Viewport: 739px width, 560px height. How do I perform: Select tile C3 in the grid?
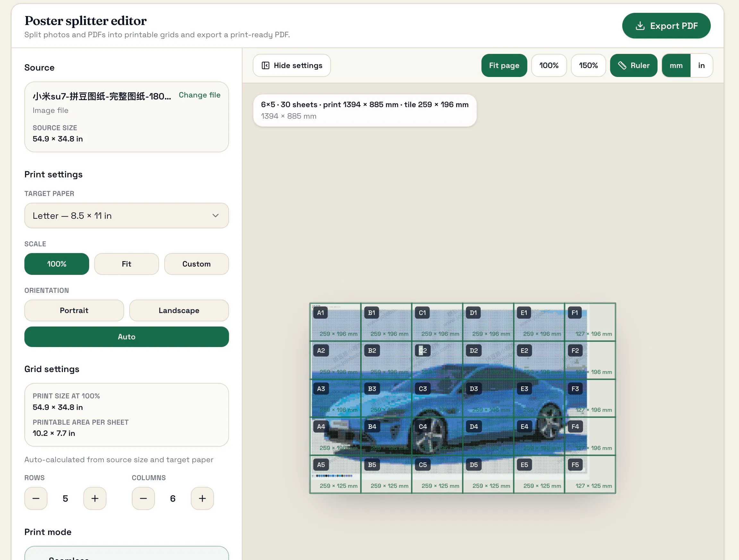tap(437, 398)
